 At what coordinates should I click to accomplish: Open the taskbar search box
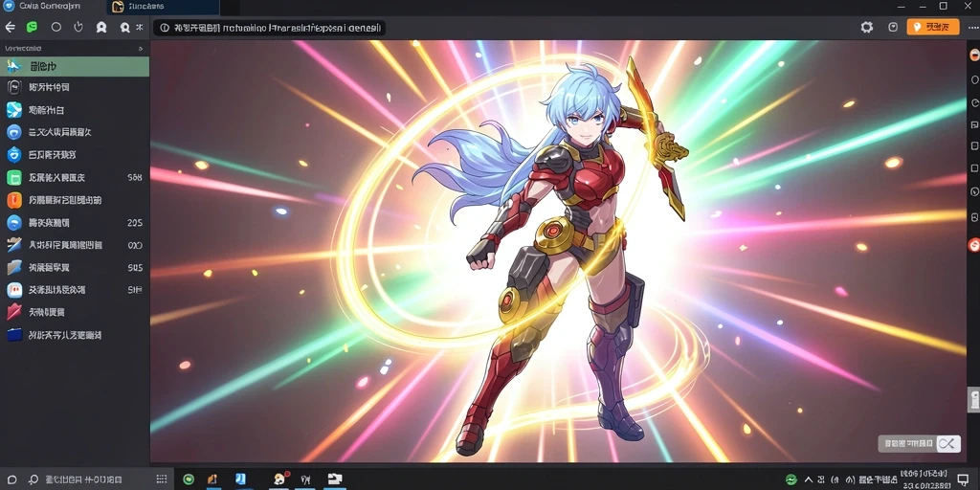pyautogui.click(x=74, y=479)
